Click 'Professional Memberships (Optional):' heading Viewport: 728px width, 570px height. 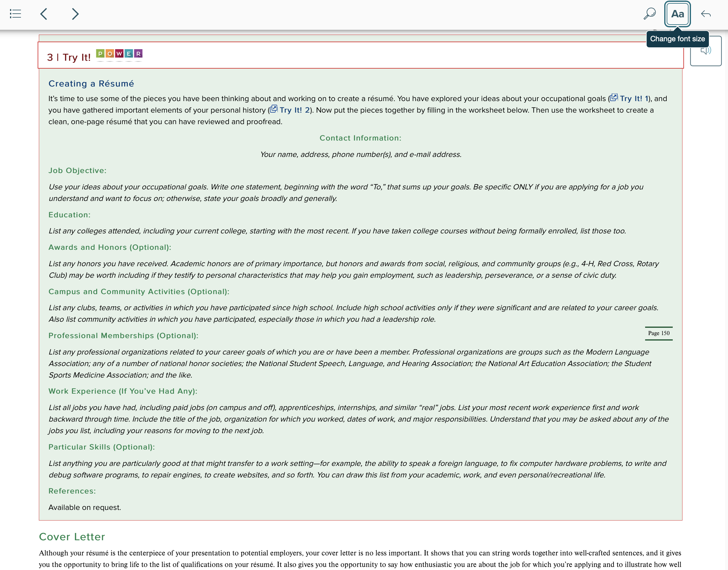(x=124, y=335)
